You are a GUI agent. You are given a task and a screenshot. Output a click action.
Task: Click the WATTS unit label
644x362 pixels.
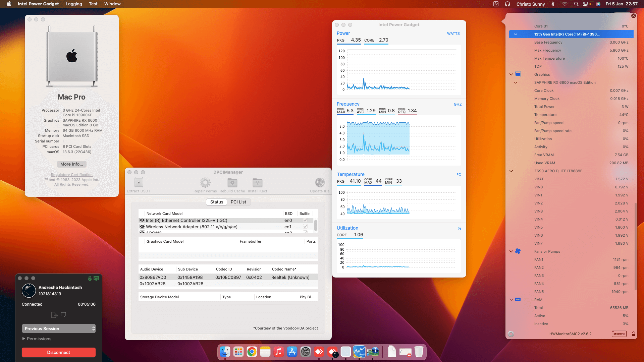(453, 34)
